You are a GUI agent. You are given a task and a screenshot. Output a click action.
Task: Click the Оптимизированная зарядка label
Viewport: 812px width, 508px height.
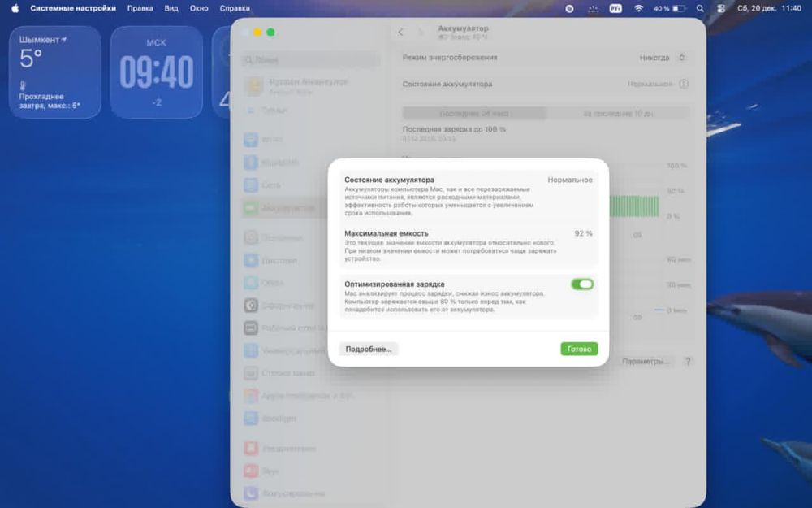[x=394, y=284]
